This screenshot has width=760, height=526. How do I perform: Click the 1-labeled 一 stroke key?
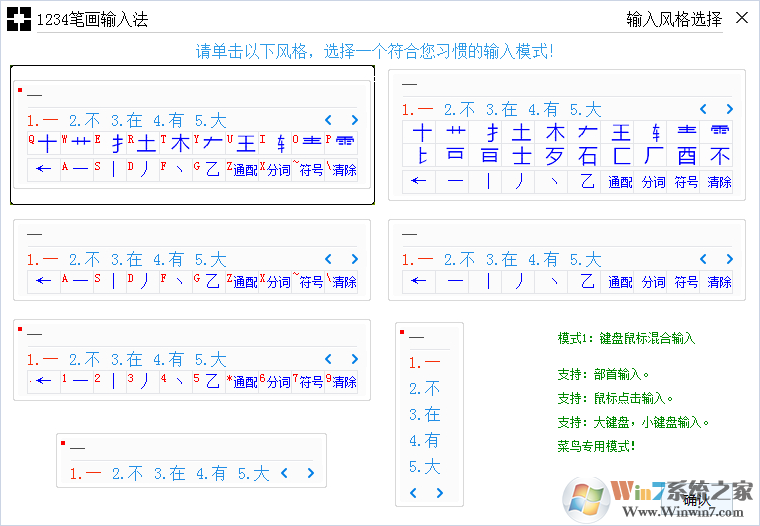click(x=77, y=381)
